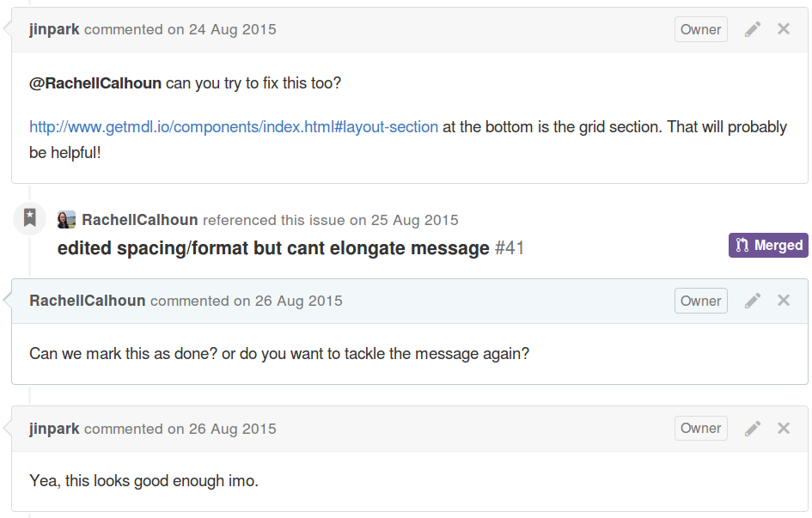The width and height of the screenshot is (812, 518).
Task: Click the purple Merged status badge
Action: point(768,246)
